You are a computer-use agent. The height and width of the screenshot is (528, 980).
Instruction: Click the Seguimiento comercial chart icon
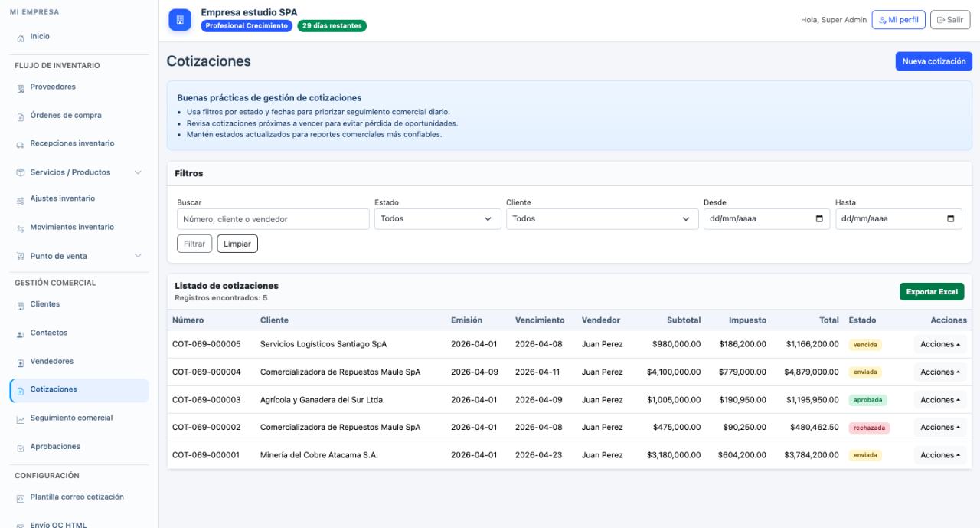(x=21, y=419)
